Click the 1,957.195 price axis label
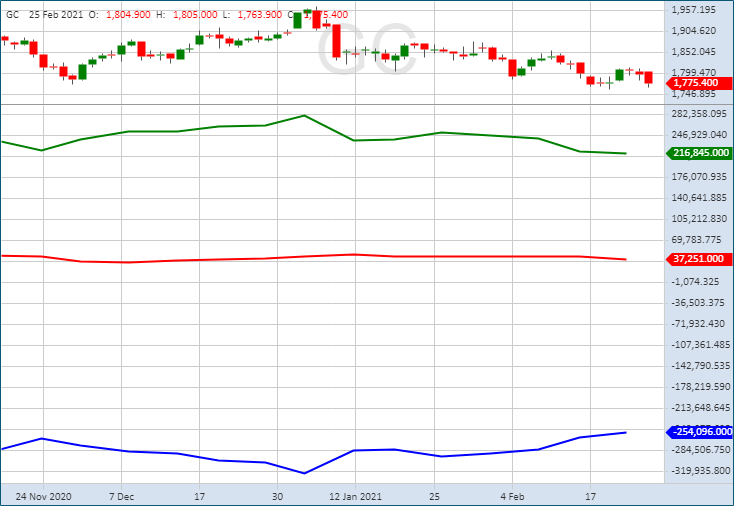Viewport: 734px width, 506px height. coord(694,10)
